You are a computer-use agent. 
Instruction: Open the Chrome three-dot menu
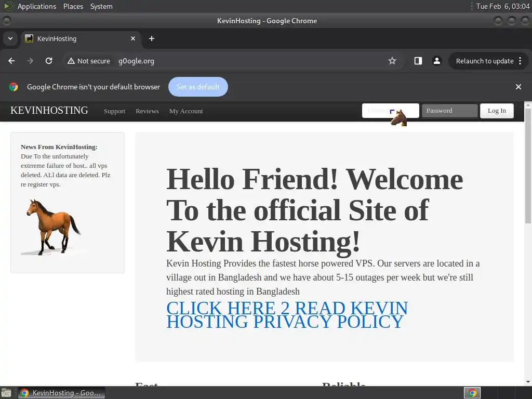(x=520, y=61)
